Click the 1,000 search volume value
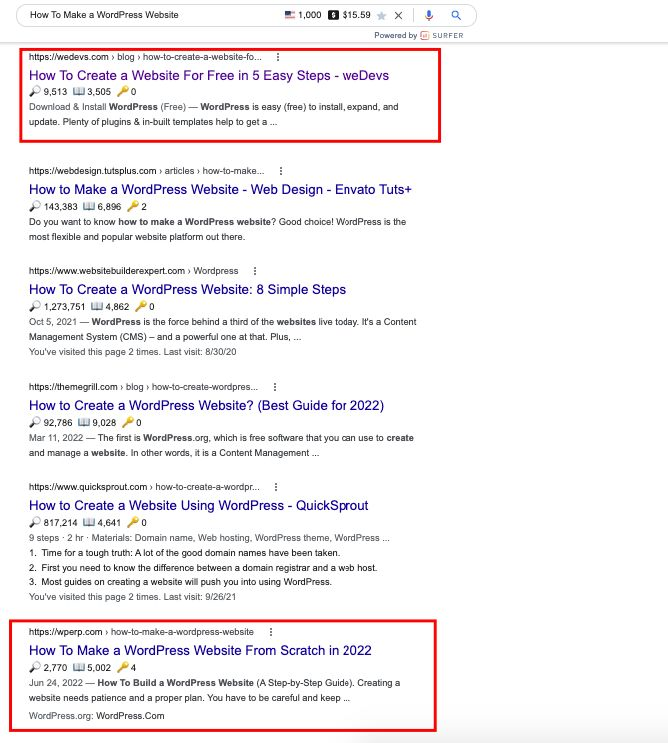 click(310, 15)
